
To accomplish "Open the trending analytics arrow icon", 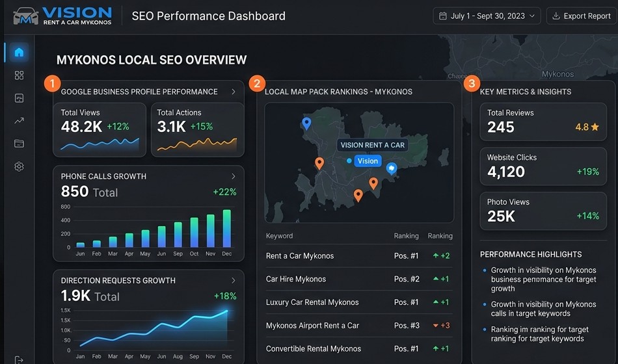I will point(19,121).
